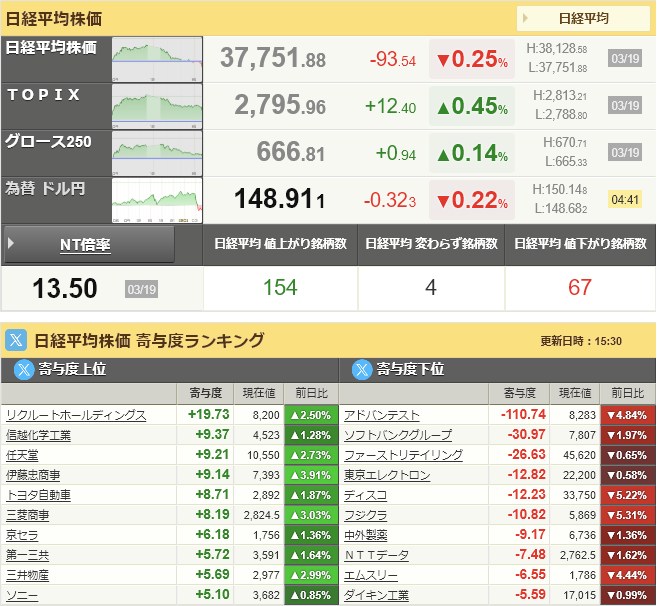Open the 為替 ドル円 mini chart thumbnail
The image size is (657, 606).
coord(157,200)
